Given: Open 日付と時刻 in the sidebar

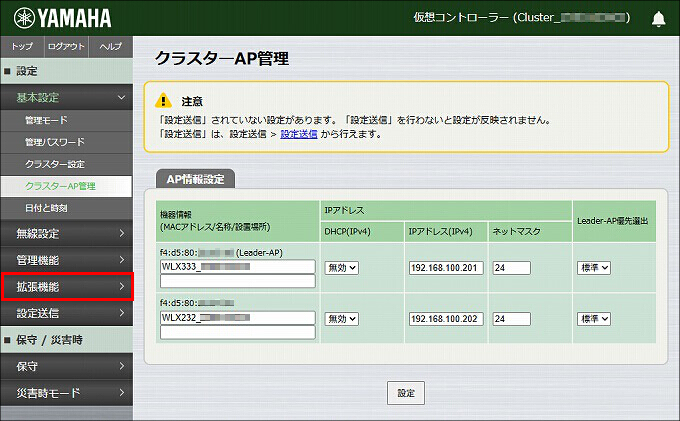Looking at the screenshot, I should (x=67, y=209).
